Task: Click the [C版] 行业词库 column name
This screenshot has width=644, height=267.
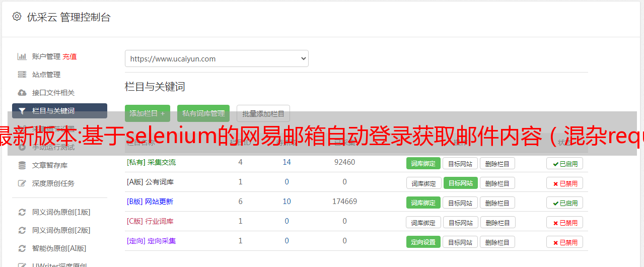Action: pos(150,221)
